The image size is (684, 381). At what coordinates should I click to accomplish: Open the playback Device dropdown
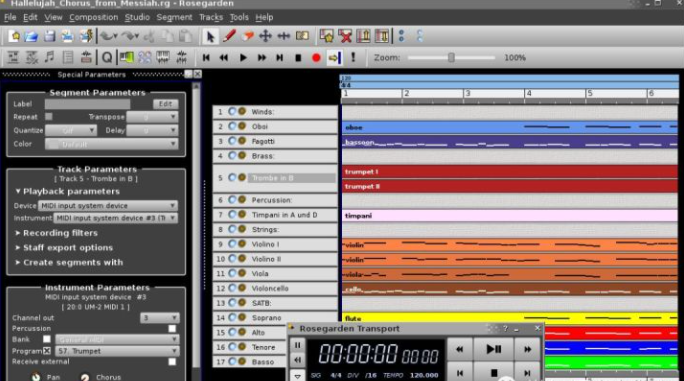tap(107, 206)
